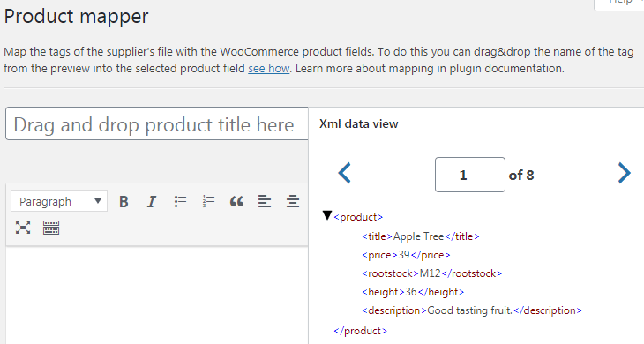This screenshot has width=644, height=344.
Task: Click the opening product tag
Action: 358,217
